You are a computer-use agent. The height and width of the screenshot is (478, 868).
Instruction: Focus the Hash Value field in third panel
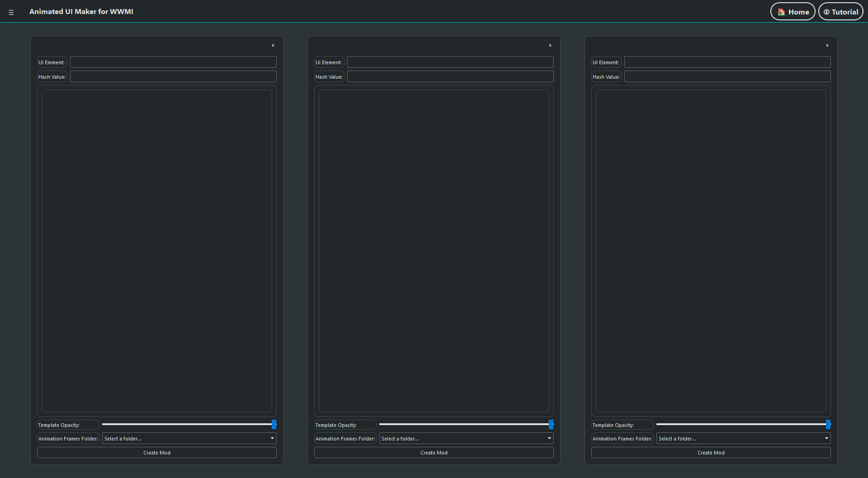(727, 77)
